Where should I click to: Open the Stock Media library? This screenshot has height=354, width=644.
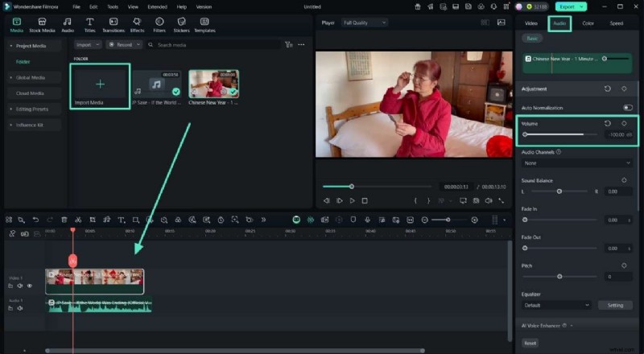42,25
